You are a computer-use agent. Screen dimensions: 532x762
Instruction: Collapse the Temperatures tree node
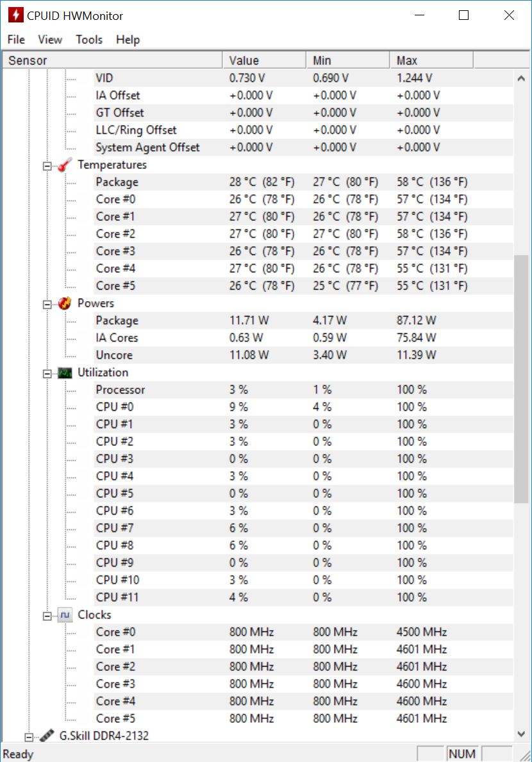tap(47, 165)
